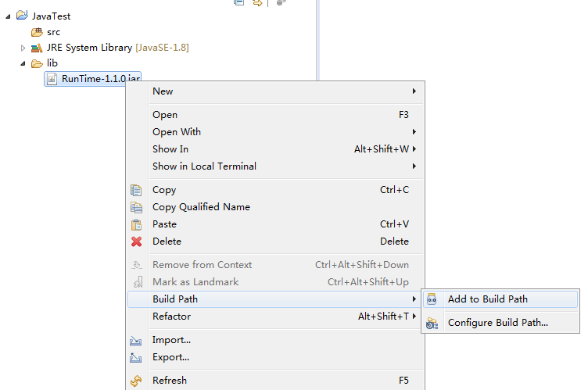Click Add to Build Path
The width and height of the screenshot is (588, 390).
click(x=500, y=299)
